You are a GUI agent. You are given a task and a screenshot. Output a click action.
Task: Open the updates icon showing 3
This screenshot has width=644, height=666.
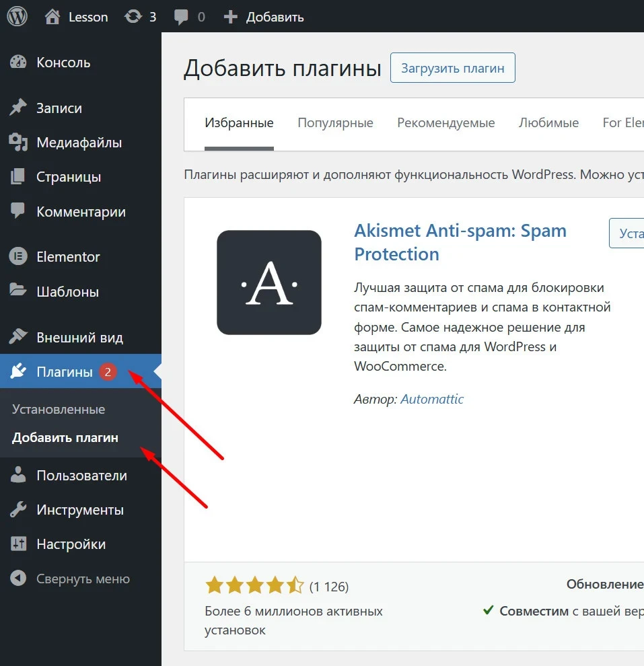point(133,17)
